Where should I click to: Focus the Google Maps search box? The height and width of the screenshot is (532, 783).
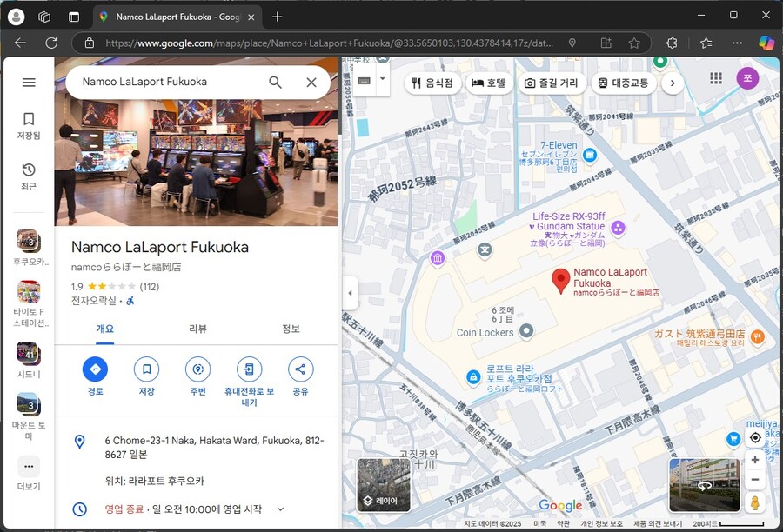click(170, 82)
